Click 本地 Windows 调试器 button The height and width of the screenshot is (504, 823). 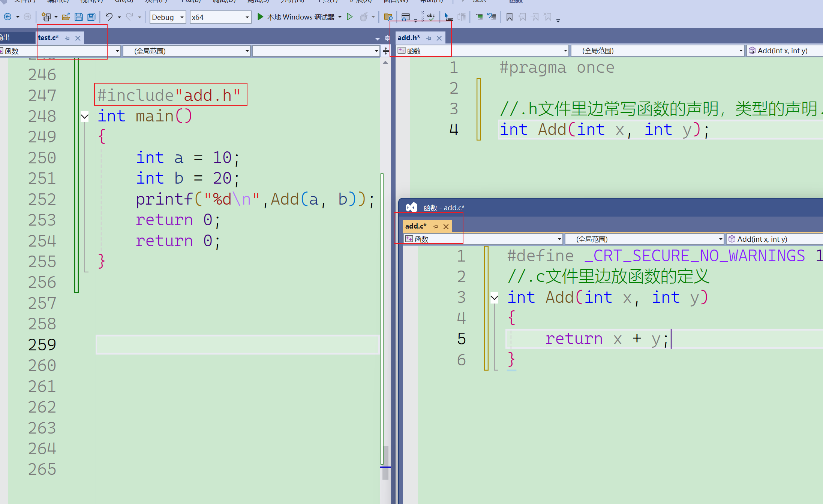pyautogui.click(x=301, y=17)
